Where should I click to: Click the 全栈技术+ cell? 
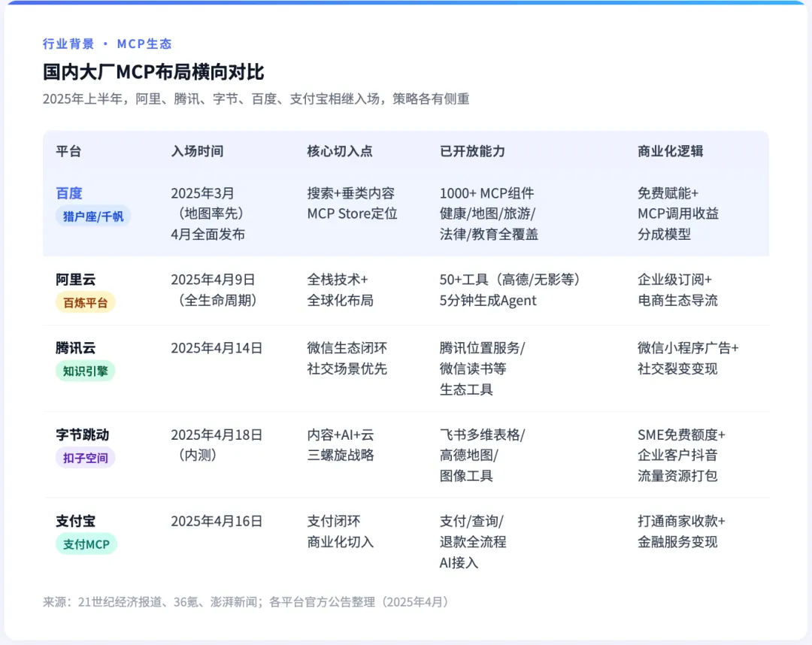(341, 290)
